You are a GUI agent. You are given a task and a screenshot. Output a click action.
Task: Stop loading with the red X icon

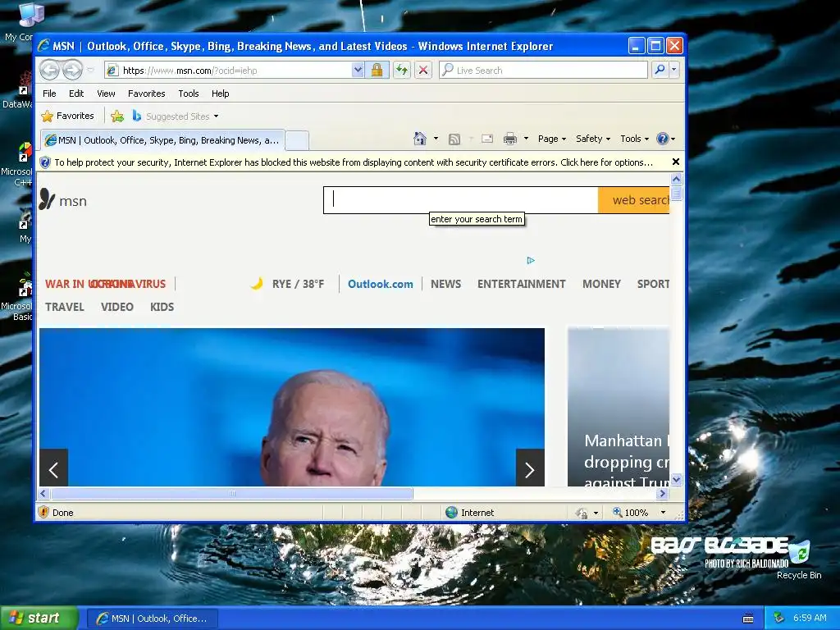point(423,71)
